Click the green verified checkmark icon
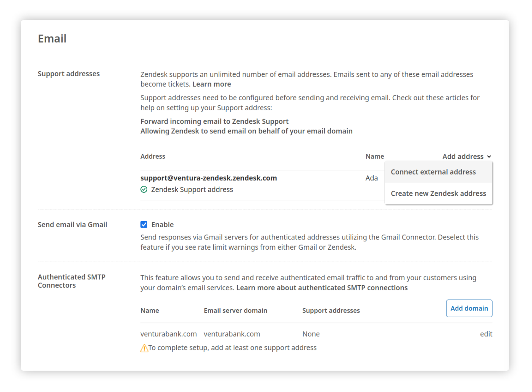The height and width of the screenshot is (392, 532). pos(144,190)
